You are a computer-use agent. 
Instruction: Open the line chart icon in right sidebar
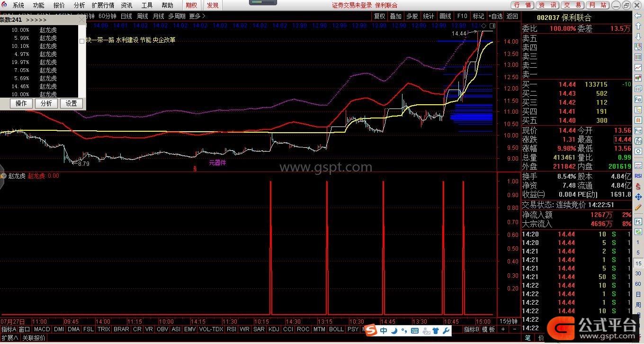click(638, 67)
